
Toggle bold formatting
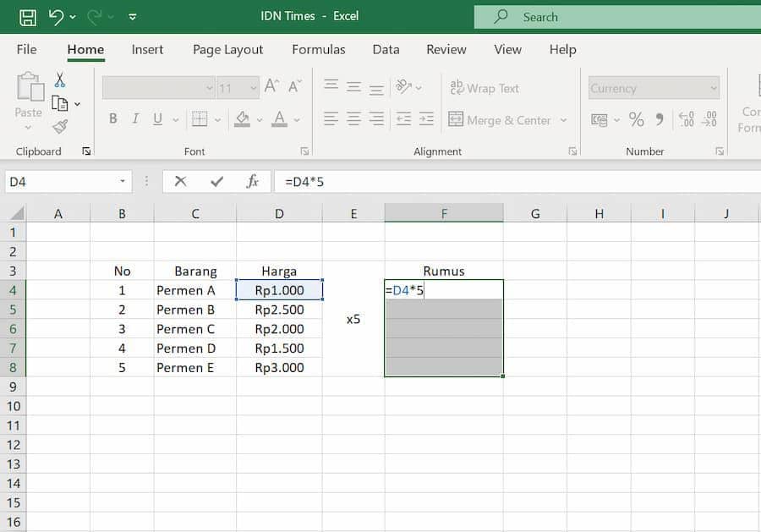(x=112, y=118)
